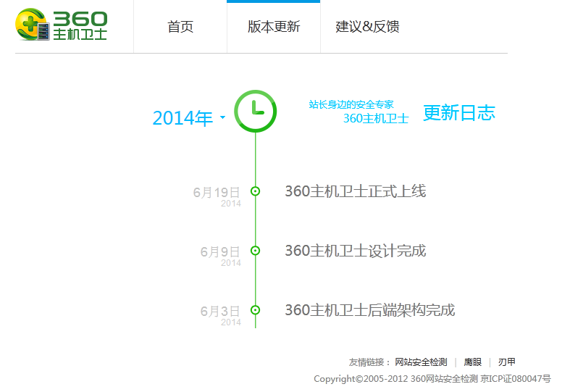
Task: Click the 360主机卫士 logo
Action: click(x=62, y=26)
